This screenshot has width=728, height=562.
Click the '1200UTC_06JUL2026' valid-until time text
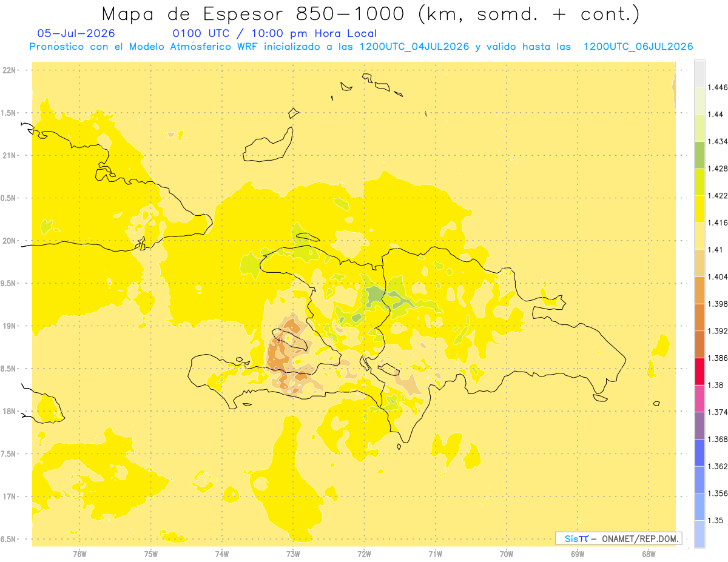638,47
